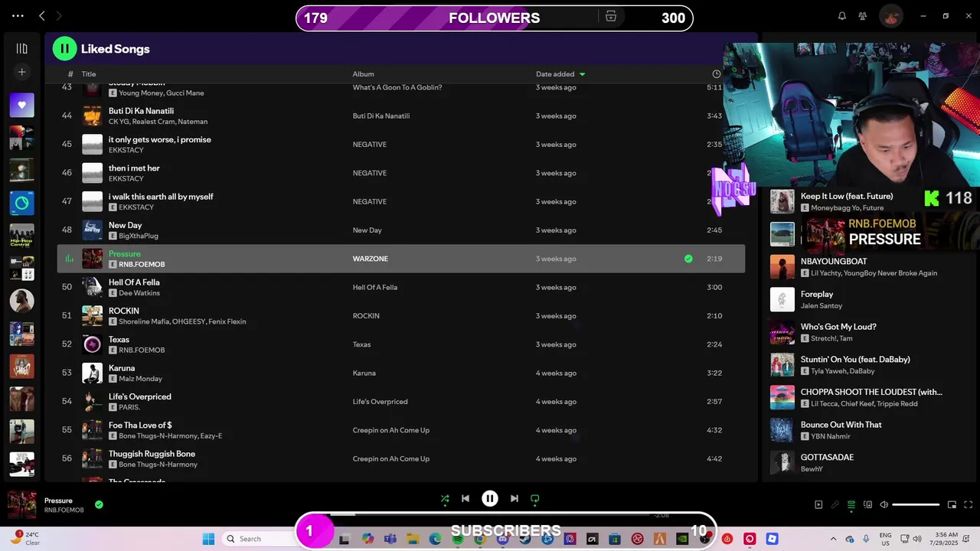Toggle saved checkmark on Pressure row
980x551 pixels.
(688, 259)
